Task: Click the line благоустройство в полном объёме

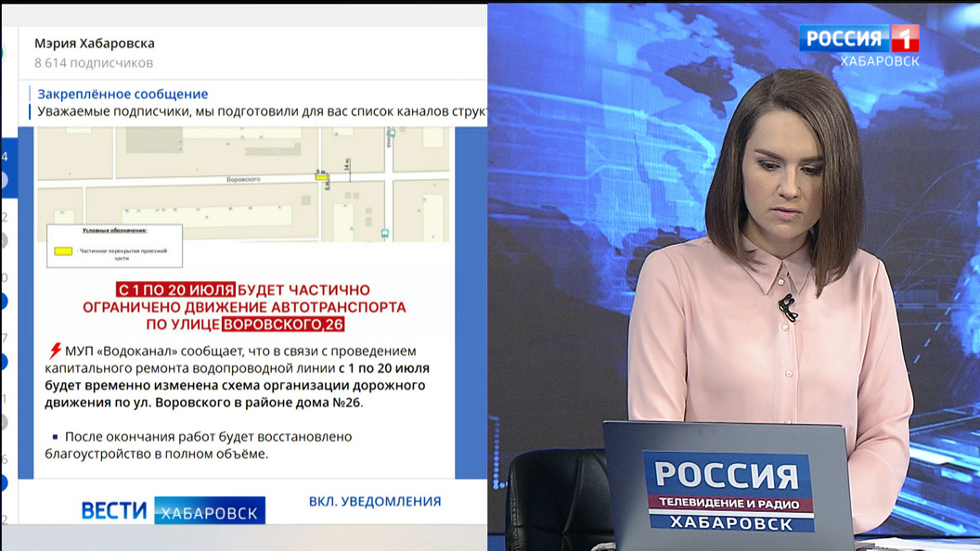Action: [x=156, y=455]
